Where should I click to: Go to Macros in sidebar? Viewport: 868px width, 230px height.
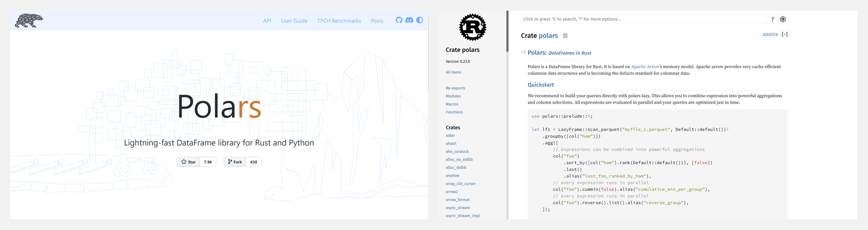click(x=452, y=104)
